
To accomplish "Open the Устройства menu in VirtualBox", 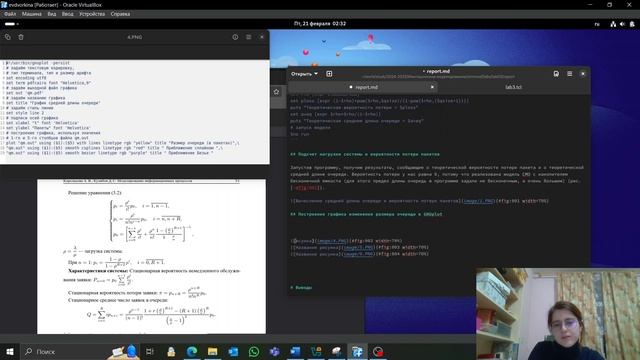I will tap(92, 14).
